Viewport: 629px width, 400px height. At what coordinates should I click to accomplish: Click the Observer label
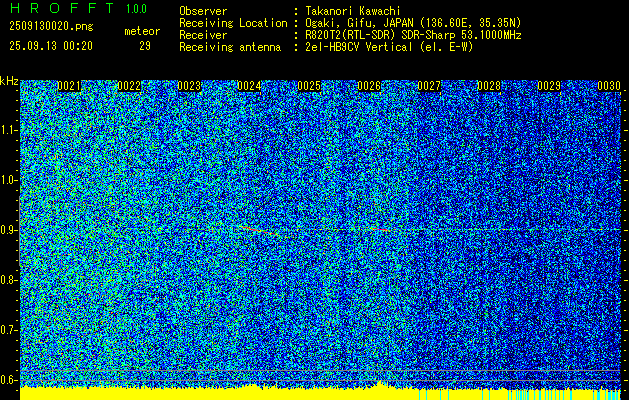coord(203,11)
